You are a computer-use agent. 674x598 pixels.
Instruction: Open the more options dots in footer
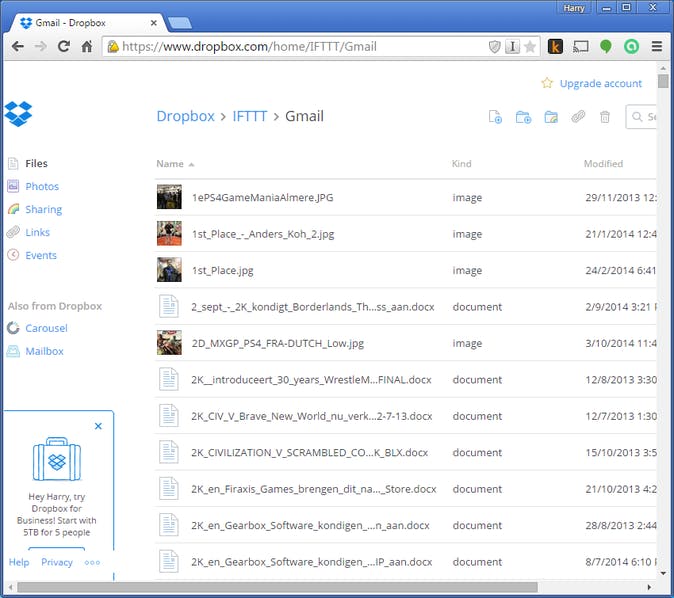(x=92, y=562)
